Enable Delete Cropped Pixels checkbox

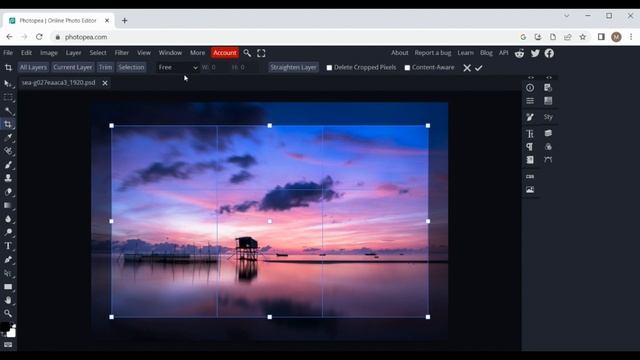tap(329, 68)
